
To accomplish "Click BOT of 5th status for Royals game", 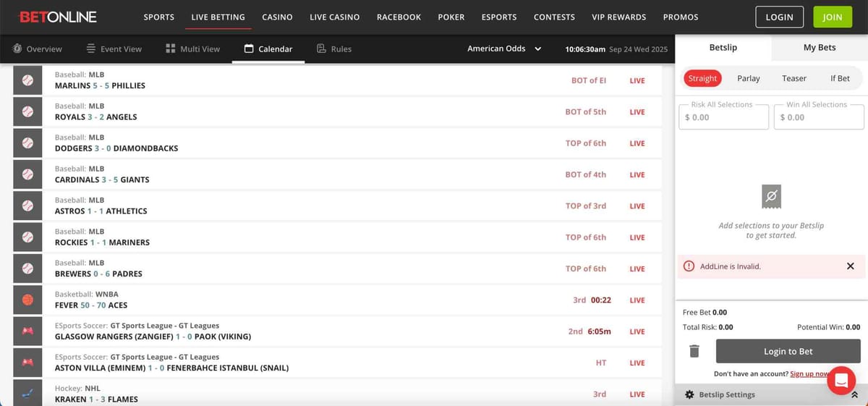I will (586, 112).
